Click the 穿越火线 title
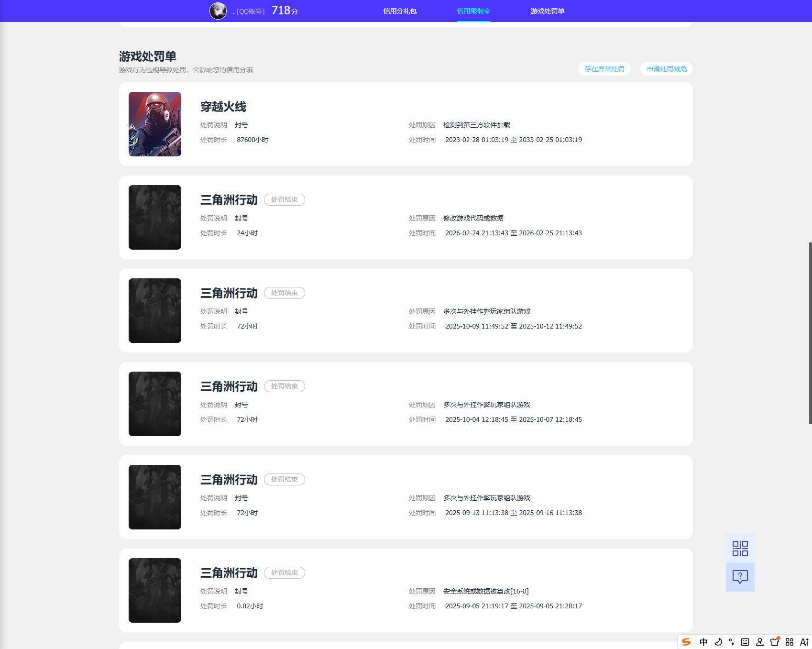Viewport: 812px width, 649px height. [223, 107]
